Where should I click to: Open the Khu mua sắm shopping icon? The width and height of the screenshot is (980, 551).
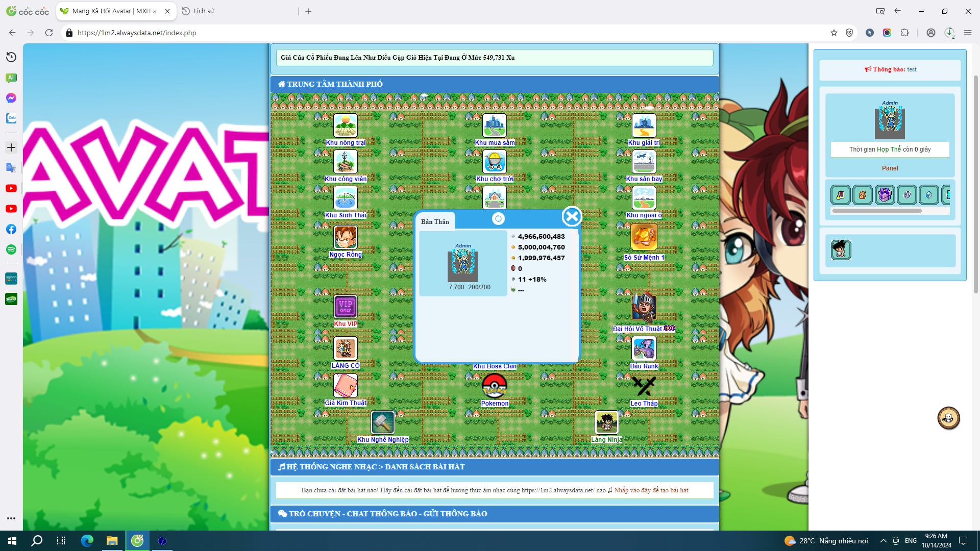pos(494,126)
